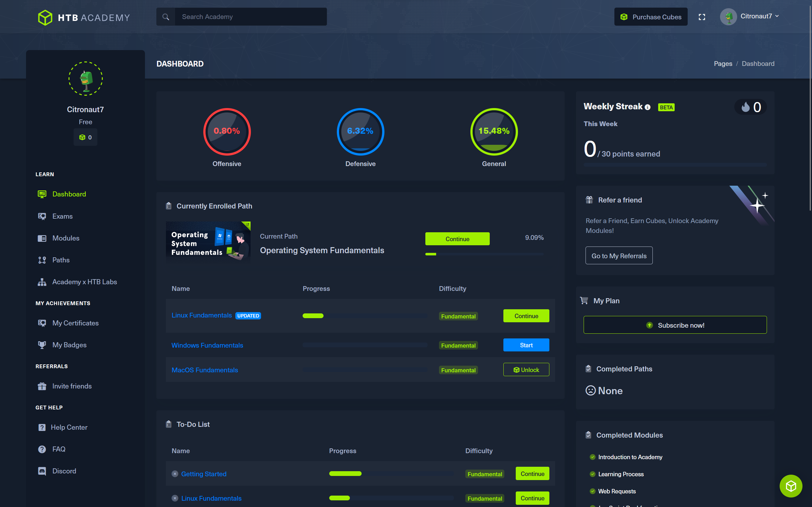The height and width of the screenshot is (507, 812).
Task: Click the Weekly Streak info icon
Action: coord(648,107)
